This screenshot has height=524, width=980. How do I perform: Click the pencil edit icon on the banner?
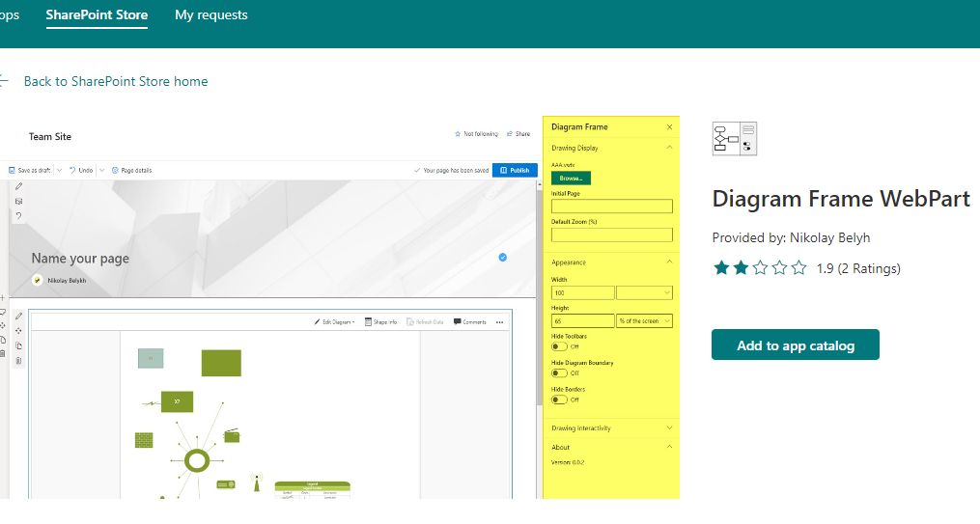click(x=18, y=186)
